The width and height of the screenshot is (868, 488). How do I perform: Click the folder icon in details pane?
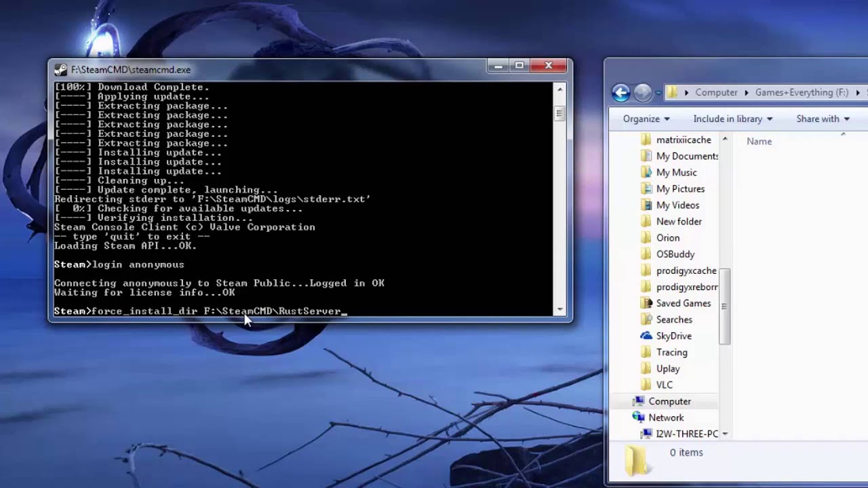pyautogui.click(x=636, y=461)
